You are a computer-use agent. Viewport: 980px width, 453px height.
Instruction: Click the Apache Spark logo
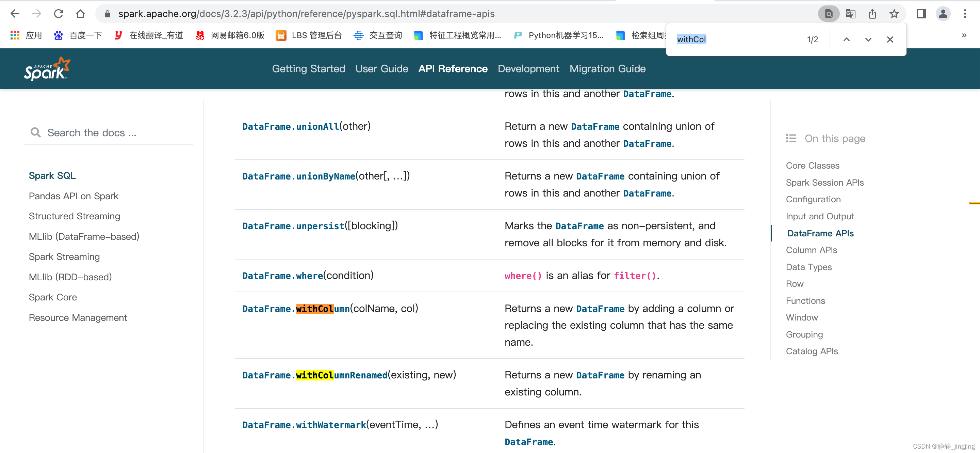pyautogui.click(x=47, y=68)
